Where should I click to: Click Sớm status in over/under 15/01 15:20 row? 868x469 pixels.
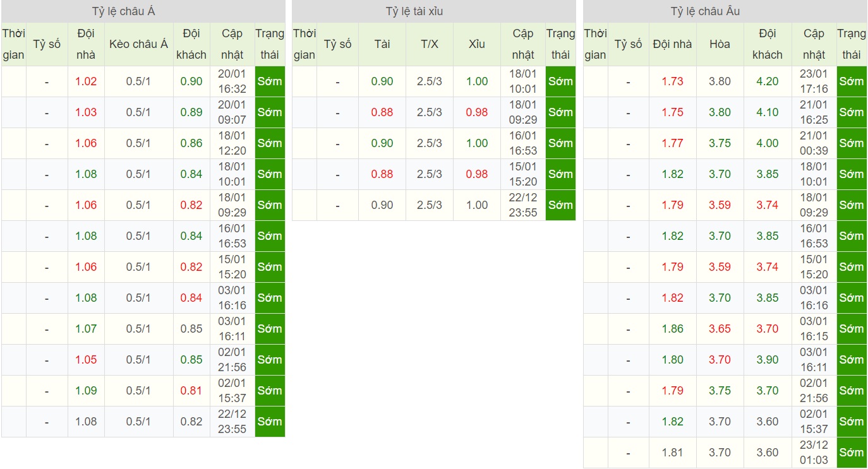click(x=560, y=174)
